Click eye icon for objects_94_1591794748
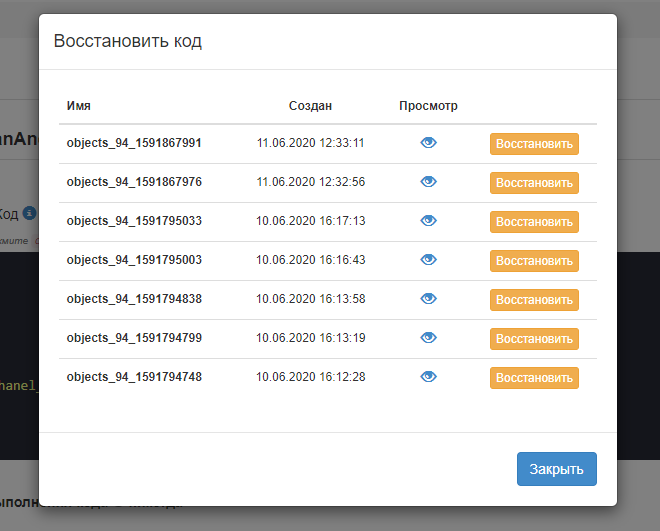Image resolution: width=660 pixels, height=531 pixels. (x=429, y=377)
